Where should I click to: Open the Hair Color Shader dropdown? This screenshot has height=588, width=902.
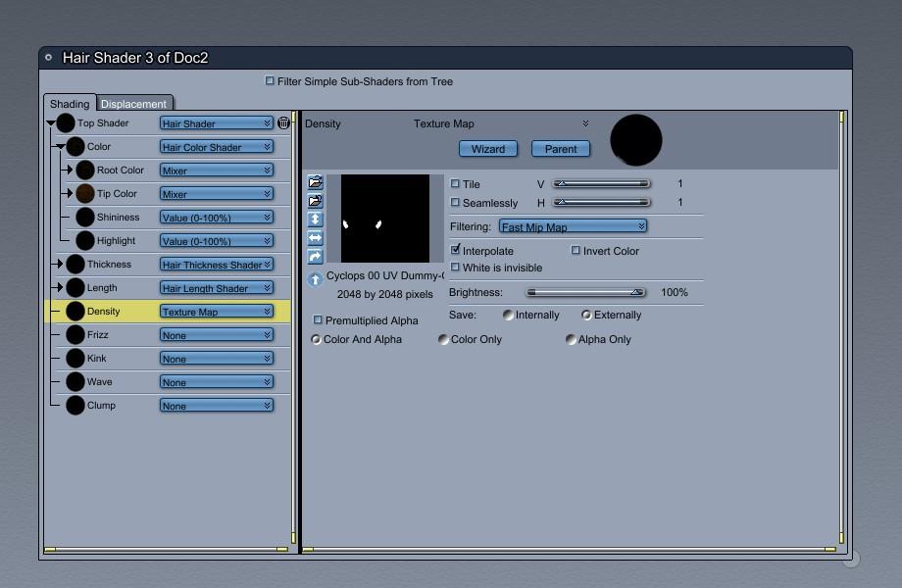click(217, 147)
